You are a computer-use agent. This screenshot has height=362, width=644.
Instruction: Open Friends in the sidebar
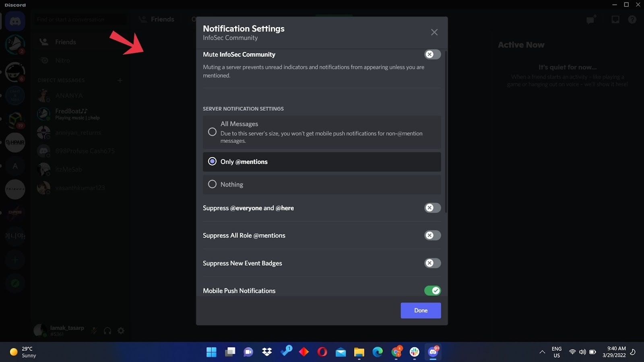click(x=80, y=42)
